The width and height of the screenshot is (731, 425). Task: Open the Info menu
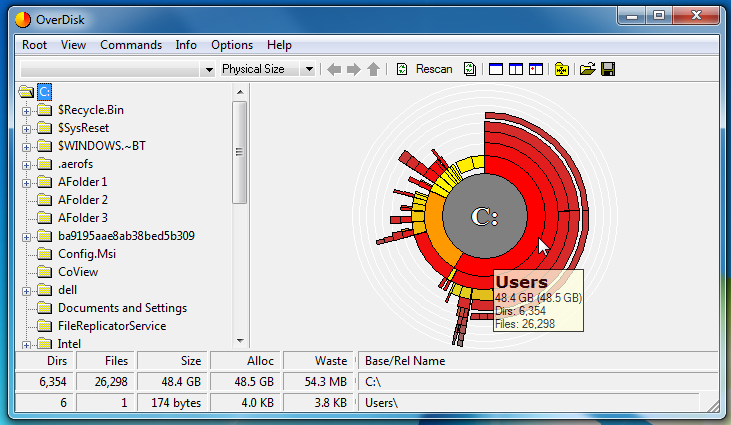click(x=186, y=45)
